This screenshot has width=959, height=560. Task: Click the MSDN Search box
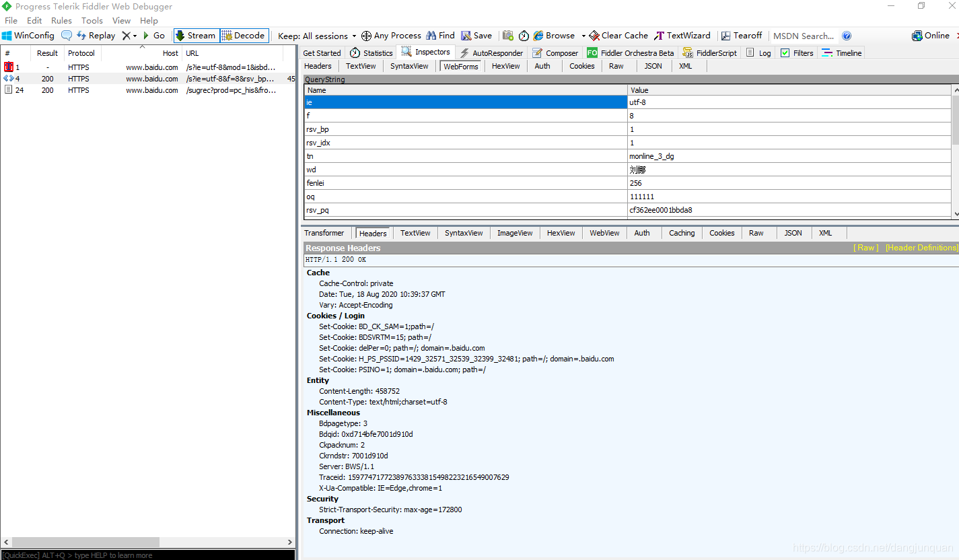tap(804, 36)
